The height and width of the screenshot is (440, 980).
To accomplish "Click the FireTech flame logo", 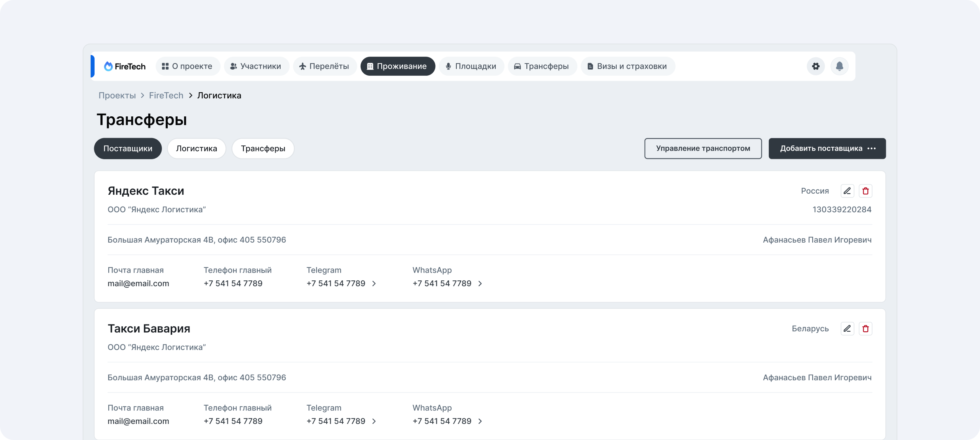I will 108,66.
